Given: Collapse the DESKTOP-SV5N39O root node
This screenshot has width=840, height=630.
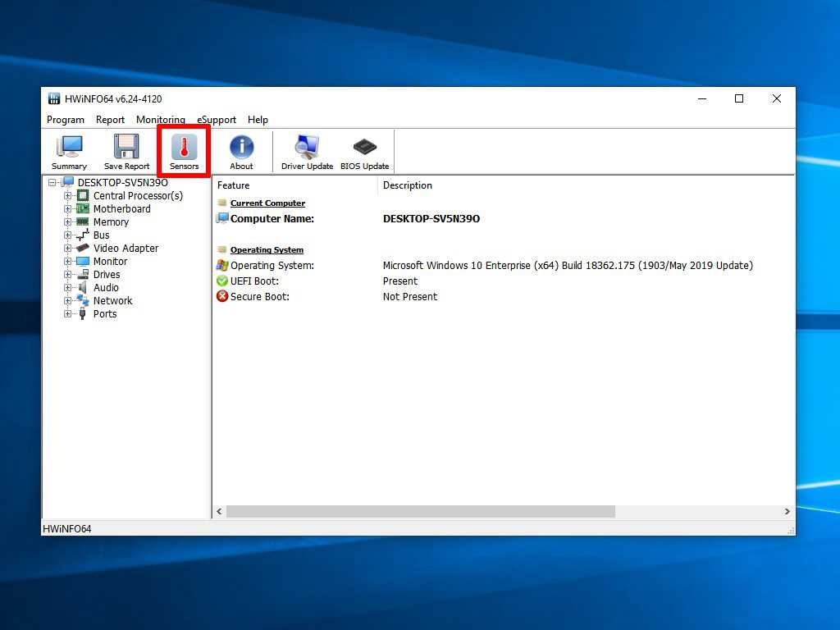Looking at the screenshot, I should [52, 183].
